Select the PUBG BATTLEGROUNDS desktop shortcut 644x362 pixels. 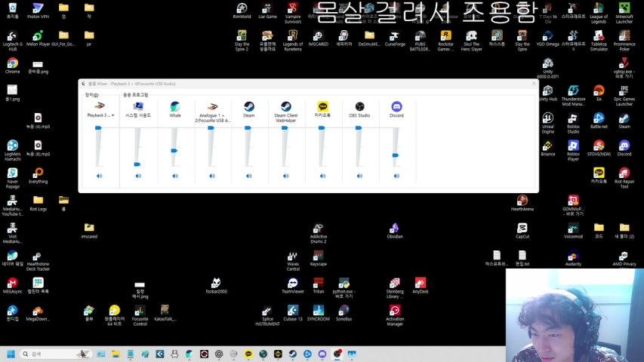point(420,41)
